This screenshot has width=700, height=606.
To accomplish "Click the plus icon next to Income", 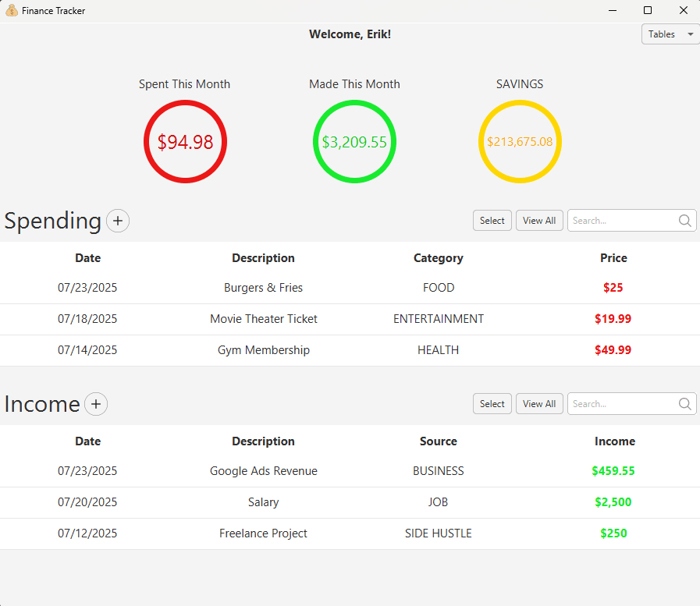I will tap(96, 404).
